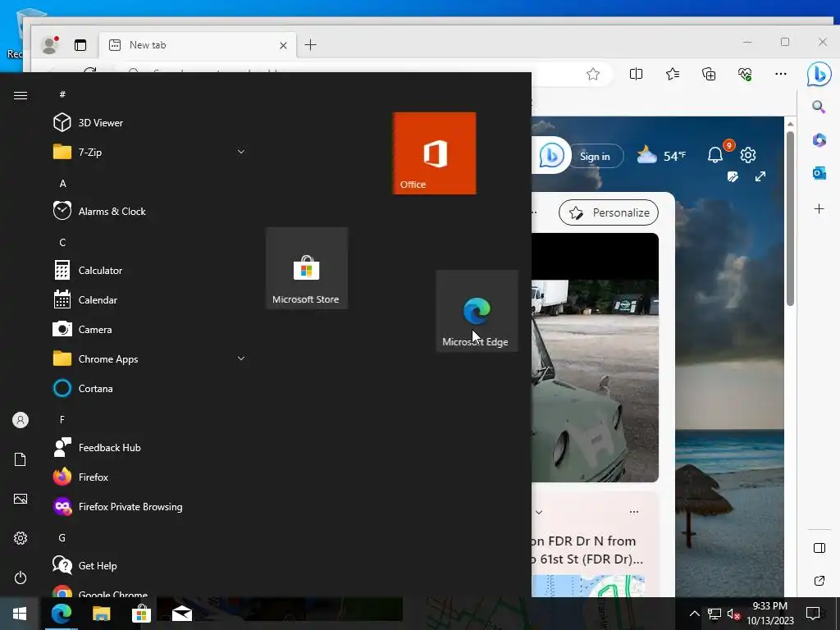Screen dimensions: 840x630
Task: Click the Windows Start button
Action: [20, 614]
